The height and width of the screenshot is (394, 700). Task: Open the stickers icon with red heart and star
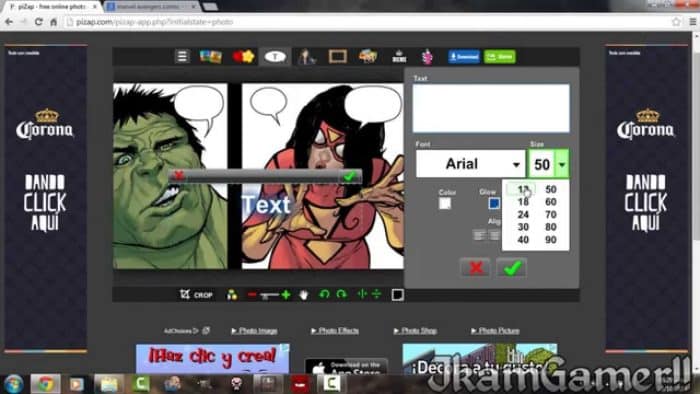click(x=243, y=57)
